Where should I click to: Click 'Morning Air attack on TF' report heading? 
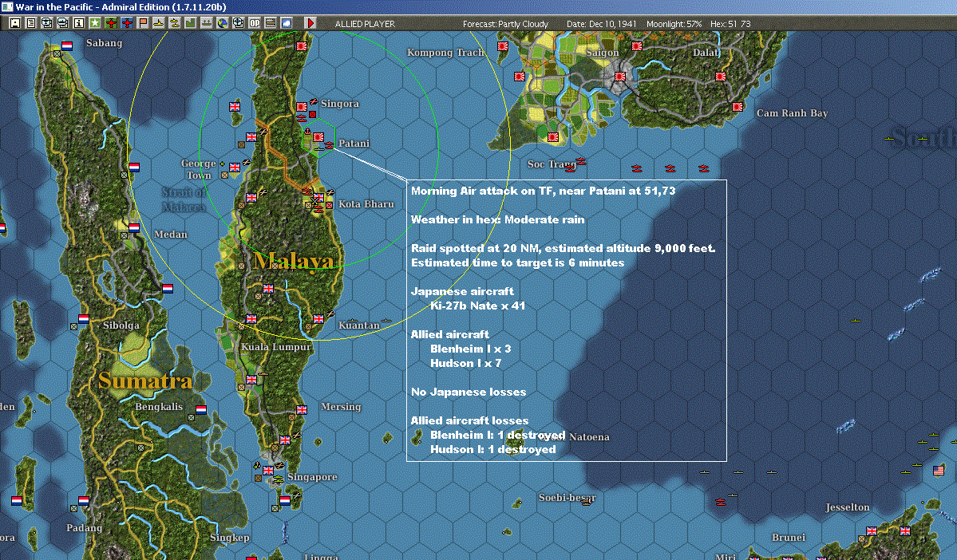[544, 191]
